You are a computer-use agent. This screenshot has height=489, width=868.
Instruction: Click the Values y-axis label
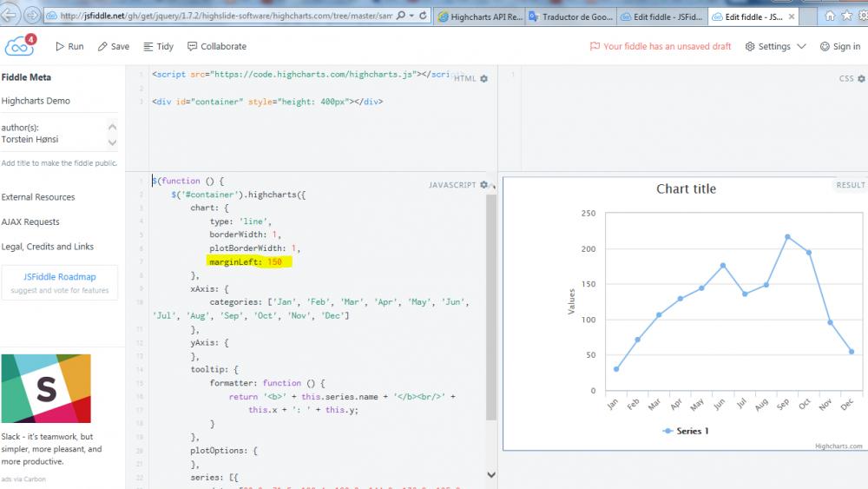pos(571,301)
